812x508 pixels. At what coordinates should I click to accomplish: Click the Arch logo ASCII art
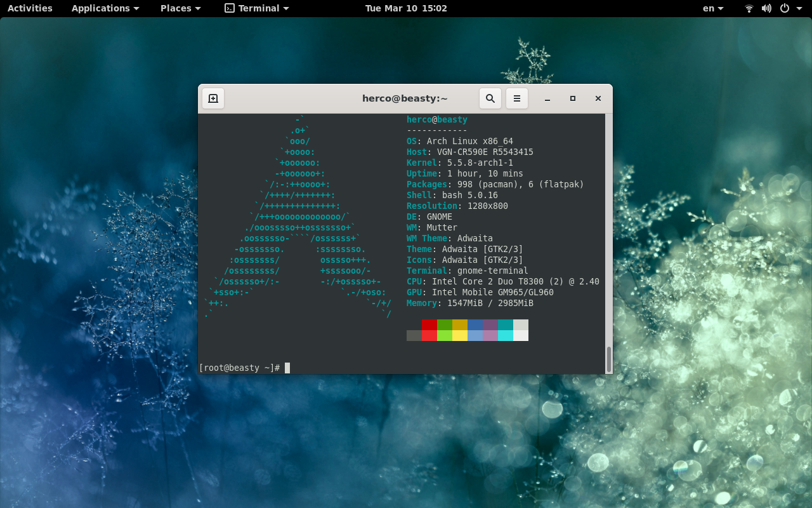point(298,217)
